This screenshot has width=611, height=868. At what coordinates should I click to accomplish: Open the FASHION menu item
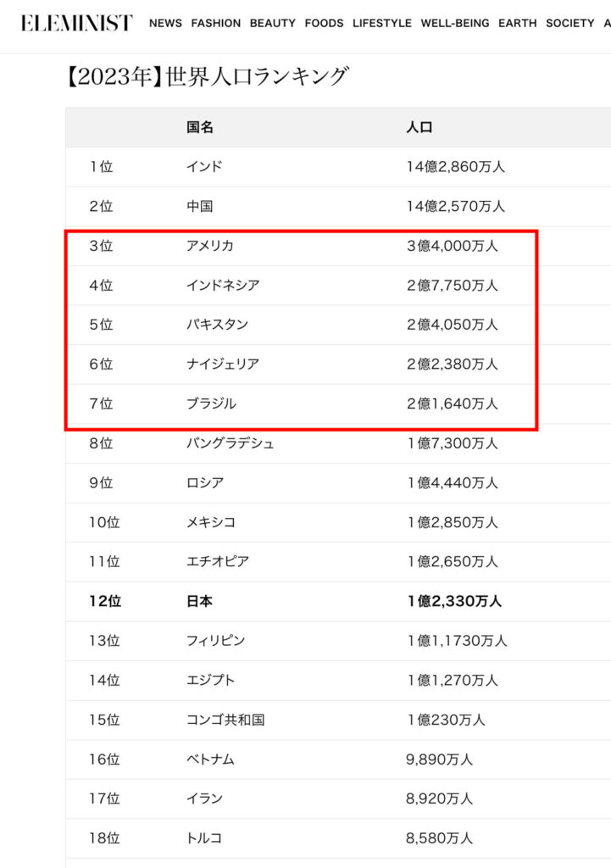215,23
